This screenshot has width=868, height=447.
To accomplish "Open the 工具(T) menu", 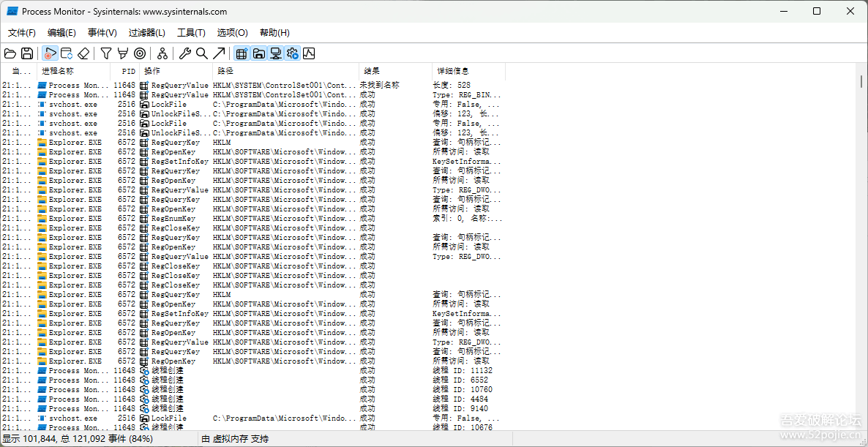I will click(192, 33).
